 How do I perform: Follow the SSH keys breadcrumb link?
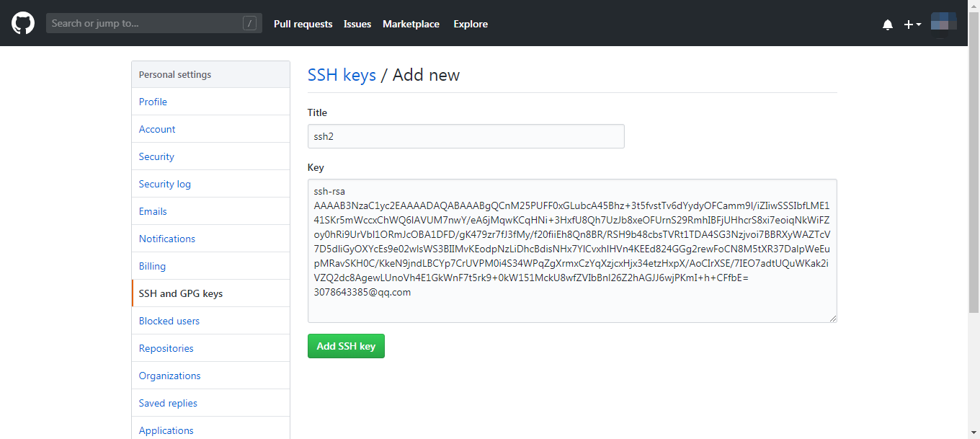point(342,75)
